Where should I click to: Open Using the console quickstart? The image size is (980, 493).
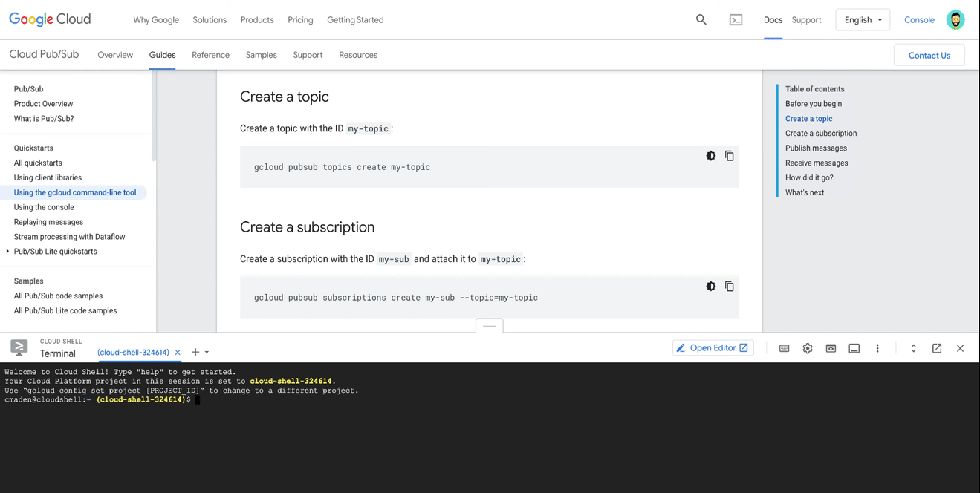pyautogui.click(x=44, y=207)
